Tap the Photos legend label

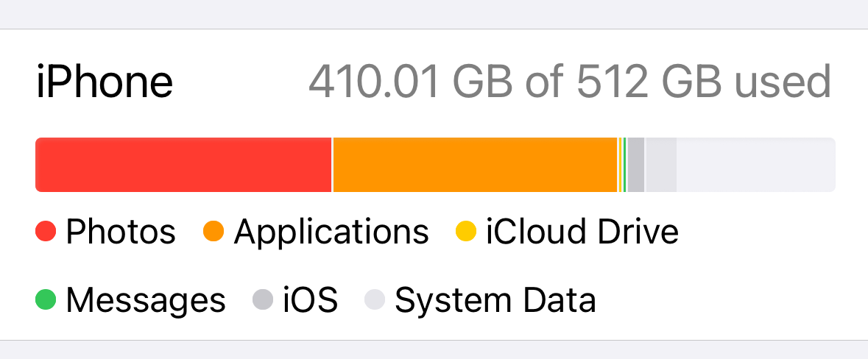121,232
